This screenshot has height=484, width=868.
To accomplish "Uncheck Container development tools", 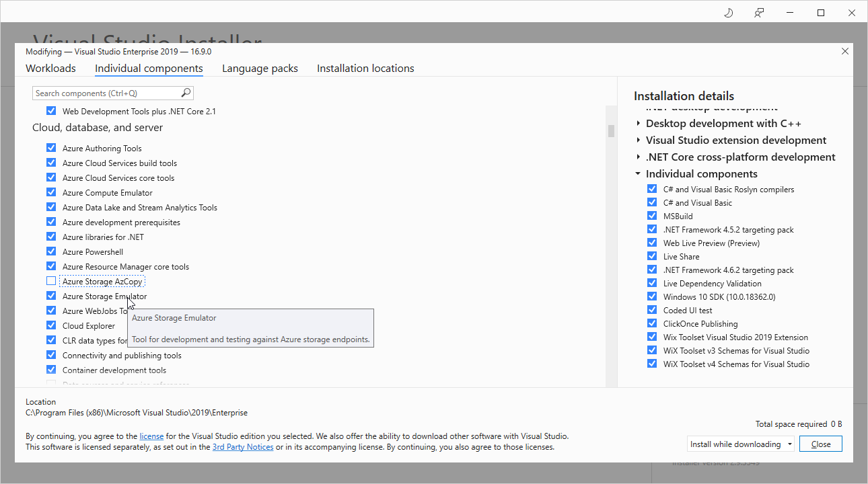I will pyautogui.click(x=51, y=370).
